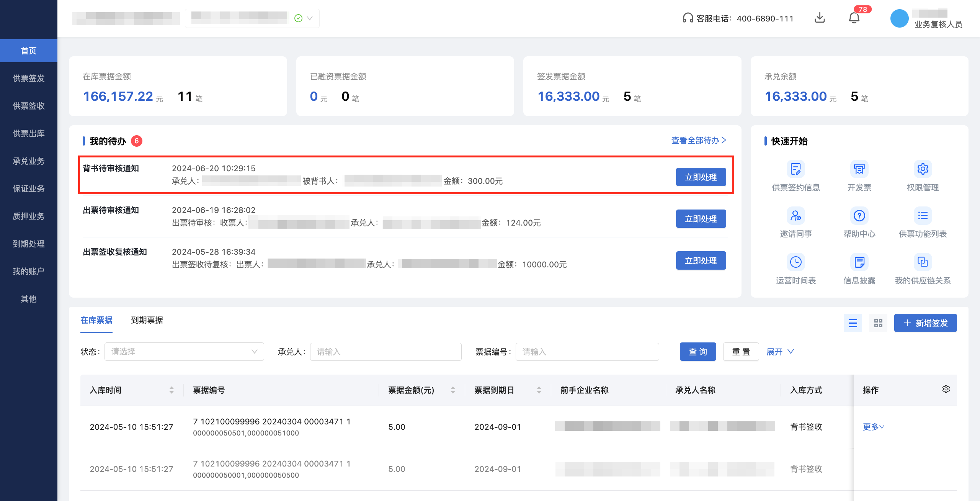
Task: Open the table column settings gear
Action: coord(946,389)
